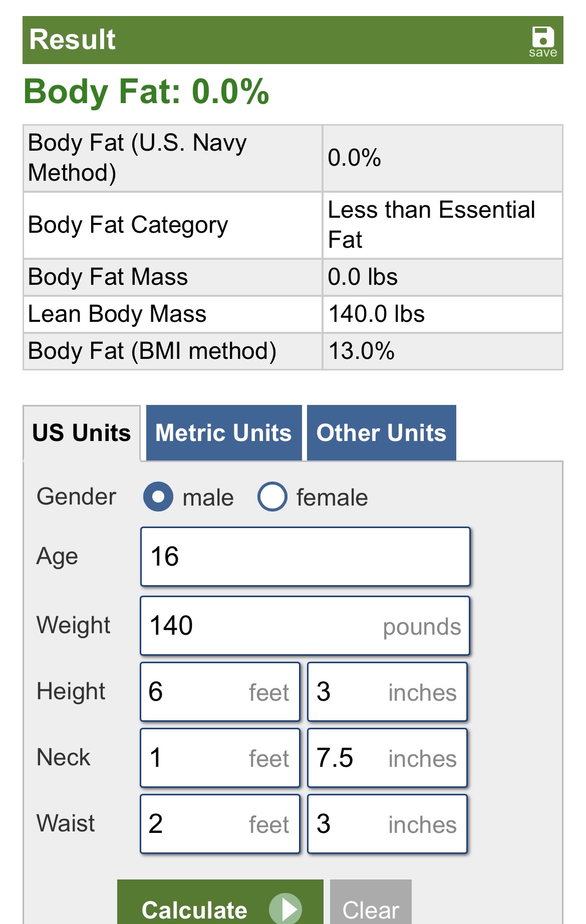Image resolution: width=586 pixels, height=924 pixels.
Task: Click the Neck inches input field
Action: [388, 758]
